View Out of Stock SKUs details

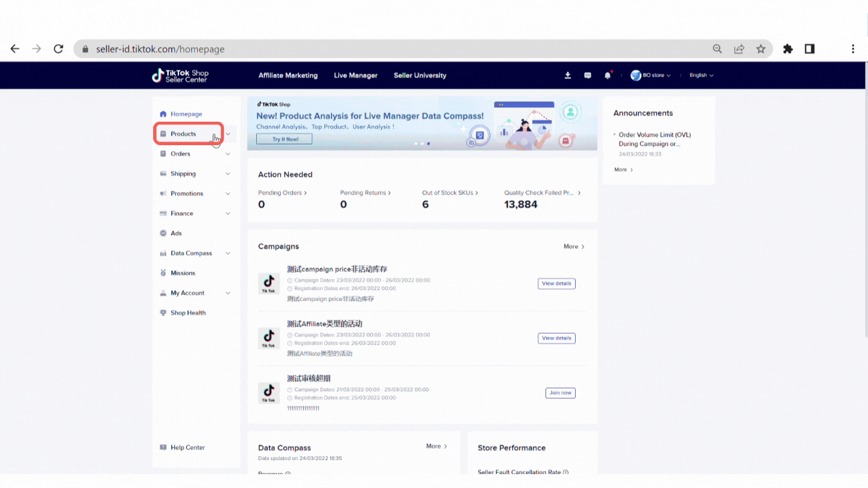(x=450, y=193)
